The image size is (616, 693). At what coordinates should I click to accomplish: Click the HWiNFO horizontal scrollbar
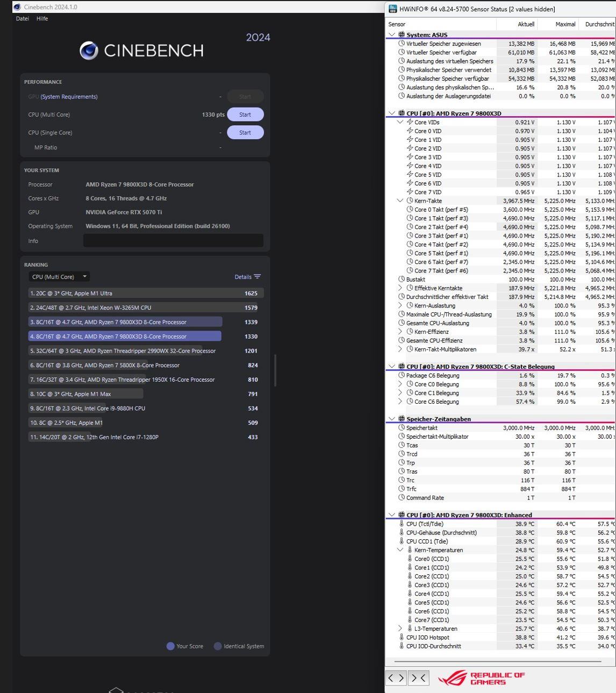tap(497, 661)
